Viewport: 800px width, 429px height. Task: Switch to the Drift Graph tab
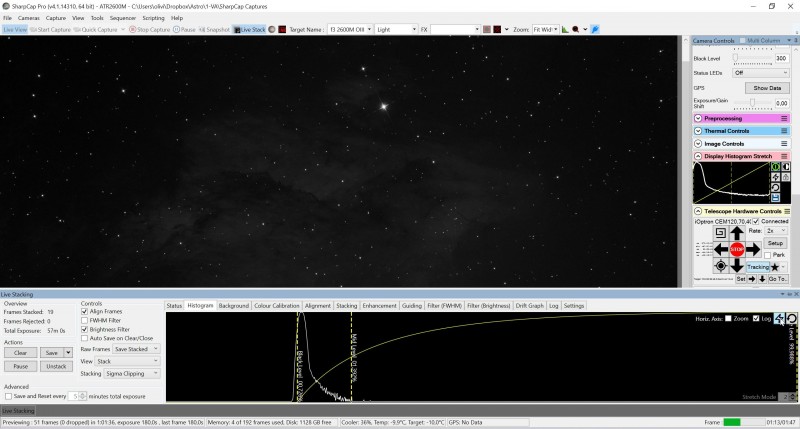tap(530, 306)
